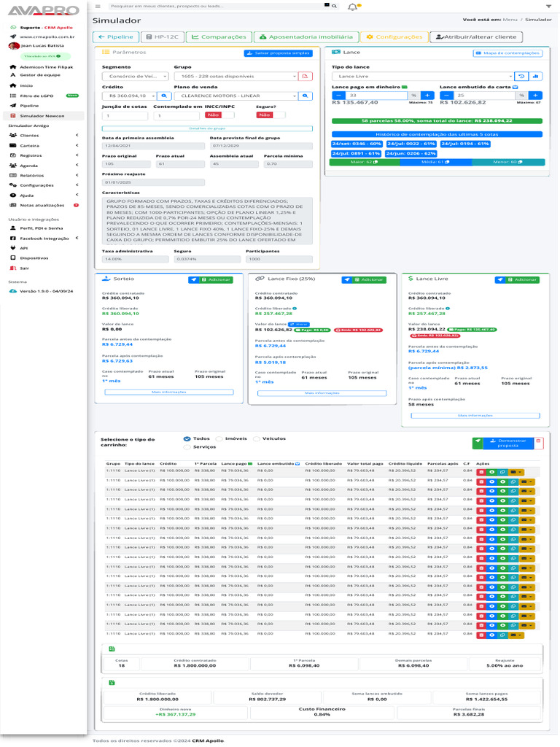
Task: Open Relatórios in the sidebar
Action: 43,175
